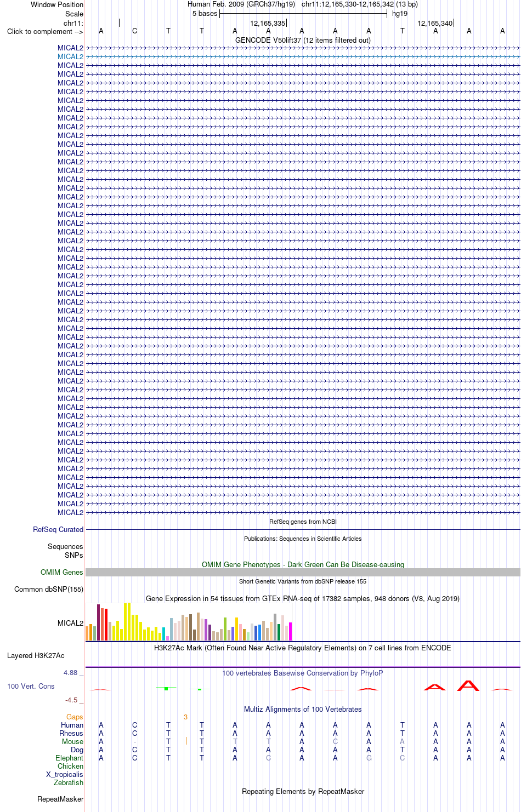This screenshot has width=521, height=812.
Task: Open the H3K27Ac Mark ENCODE track title
Action: [303, 648]
